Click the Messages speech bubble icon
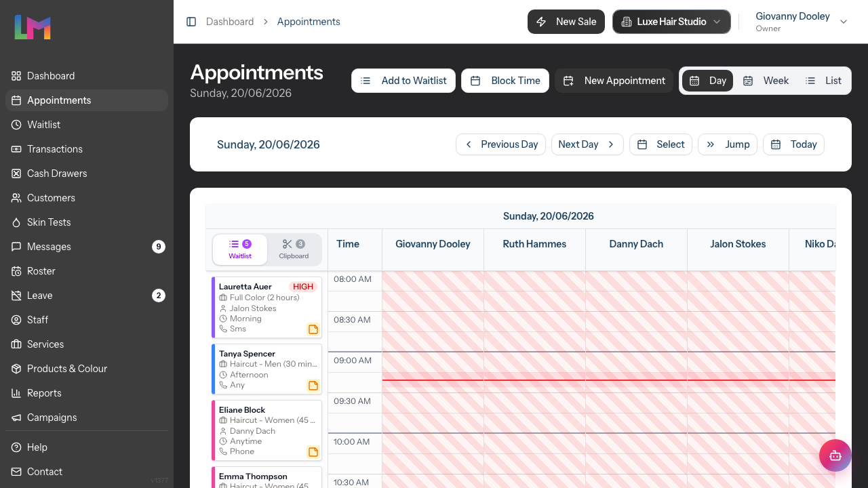This screenshot has width=868, height=488. click(x=16, y=247)
